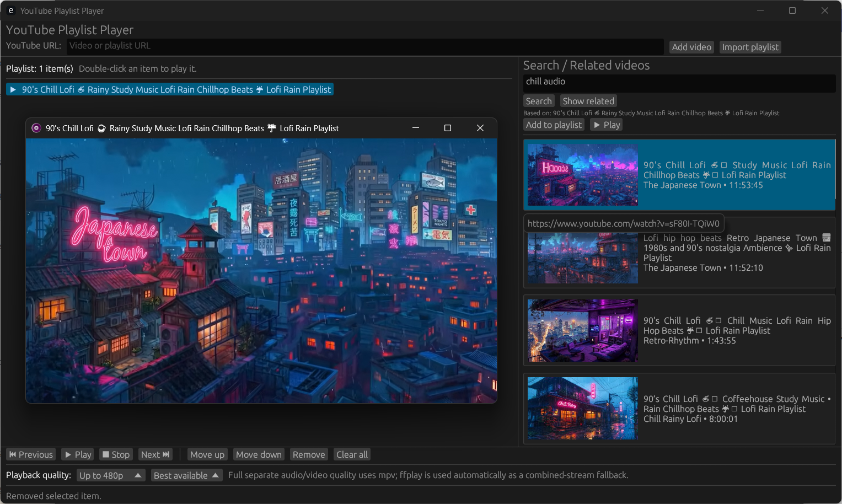Select the Chill Rainy Lofi coffeehouse thumbnail

click(x=583, y=408)
